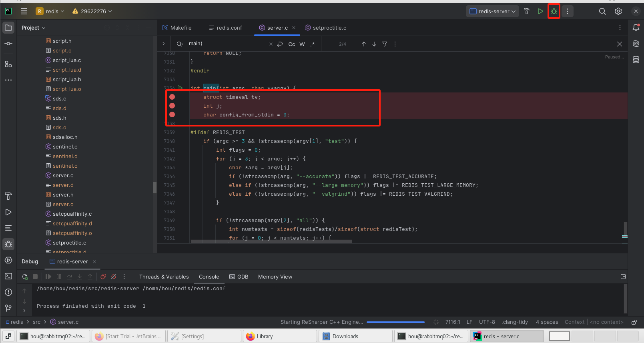Toggle mute breakpoints
This screenshot has width=644, height=343.
point(114,277)
